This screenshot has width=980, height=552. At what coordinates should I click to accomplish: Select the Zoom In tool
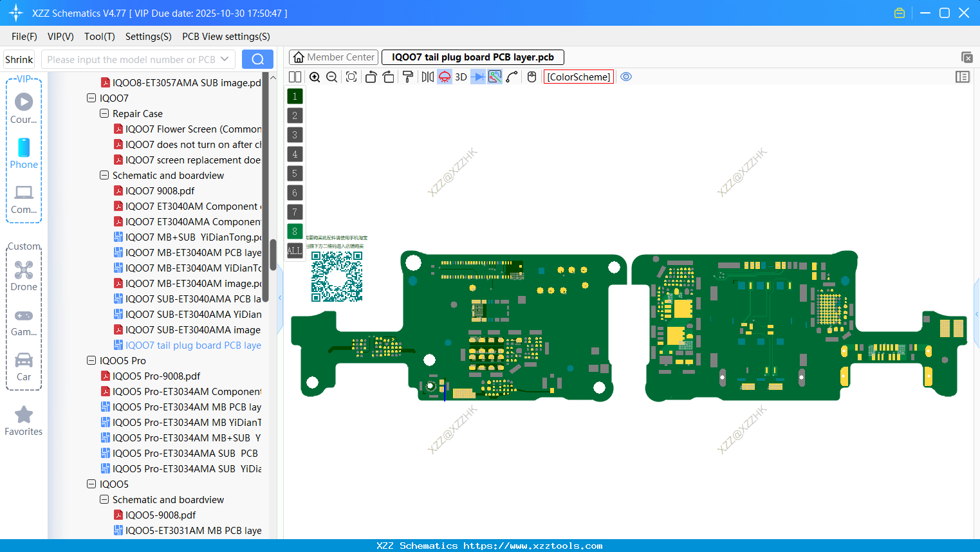point(315,77)
